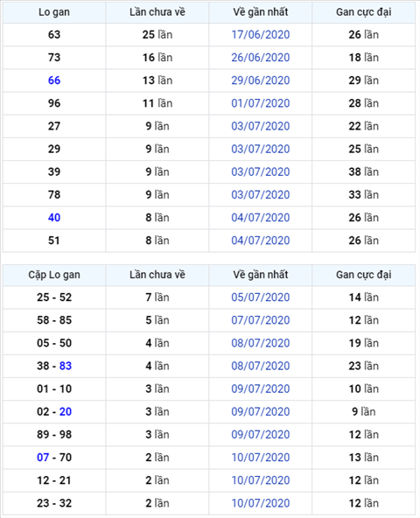Click the blue number 40
The width and height of the screenshot is (420, 518).
54,217
